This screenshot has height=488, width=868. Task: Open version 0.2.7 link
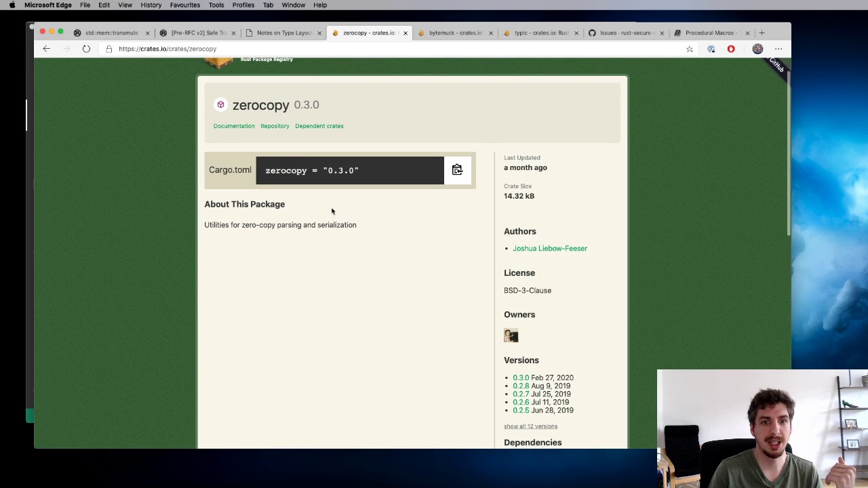point(521,394)
